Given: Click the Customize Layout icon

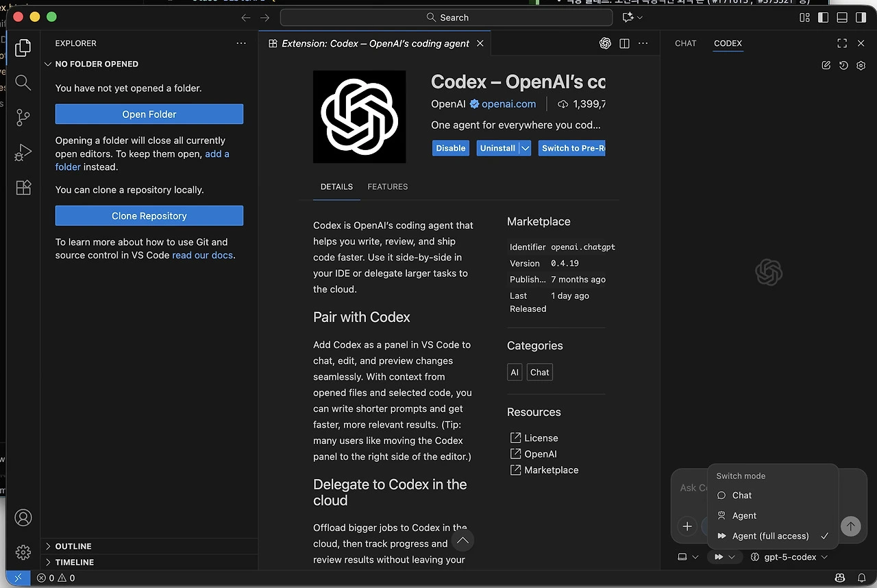Looking at the screenshot, I should (x=804, y=17).
